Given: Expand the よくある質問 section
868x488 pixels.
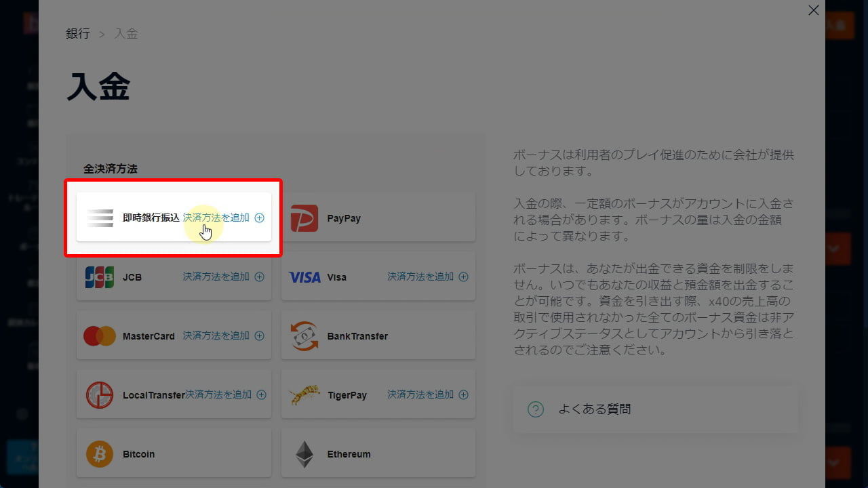Looking at the screenshot, I should pyautogui.click(x=655, y=409).
